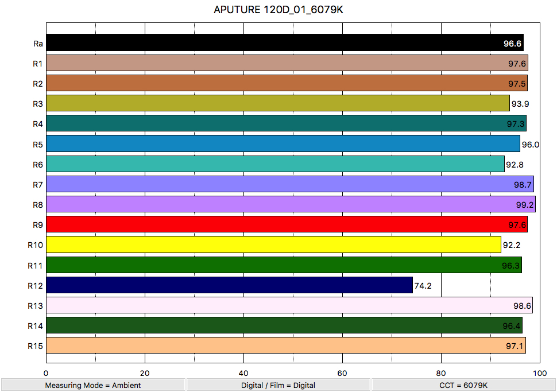The height and width of the screenshot is (392, 557).
Task: Click the APUTURE 120D_01_6079K chart title
Action: point(278,10)
